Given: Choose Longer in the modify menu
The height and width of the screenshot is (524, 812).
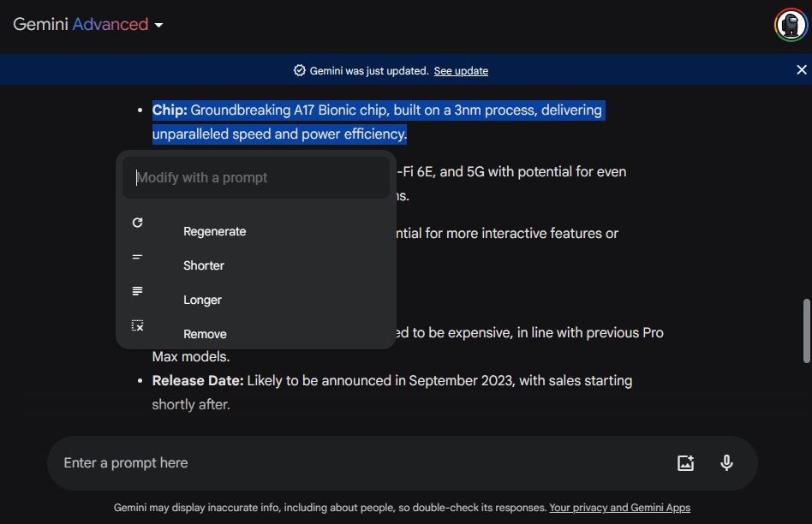Looking at the screenshot, I should click(x=202, y=300).
